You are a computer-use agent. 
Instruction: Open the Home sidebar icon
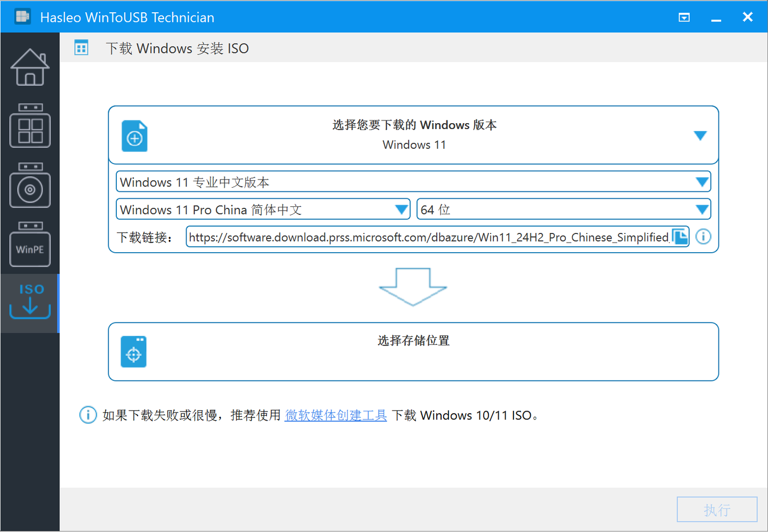(x=30, y=67)
